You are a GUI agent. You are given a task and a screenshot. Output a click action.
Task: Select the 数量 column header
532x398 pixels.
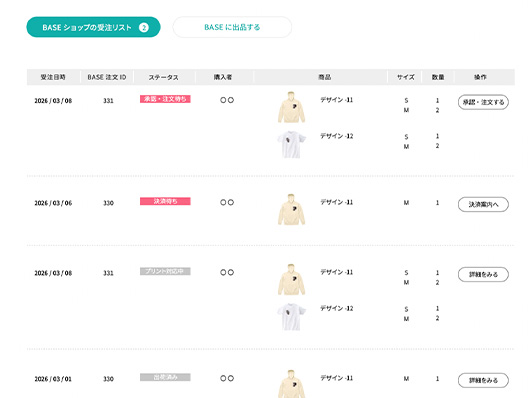pos(438,77)
